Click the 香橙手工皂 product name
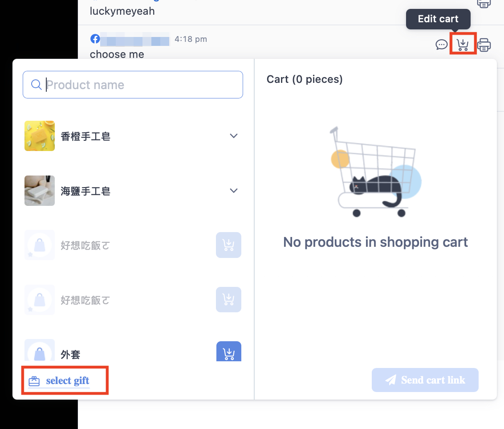The image size is (504, 429). 85,136
